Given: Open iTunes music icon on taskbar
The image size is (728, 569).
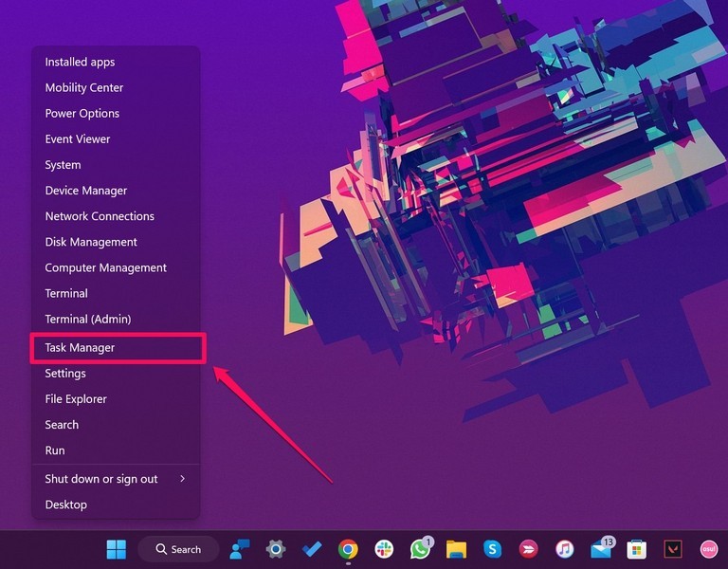Looking at the screenshot, I should [564, 549].
